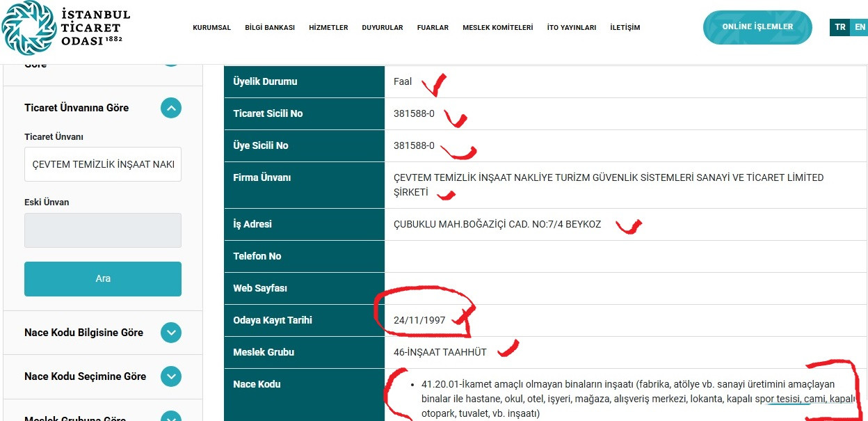The width and height of the screenshot is (868, 421).
Task: Open the DUYURULAR menu
Action: click(383, 28)
